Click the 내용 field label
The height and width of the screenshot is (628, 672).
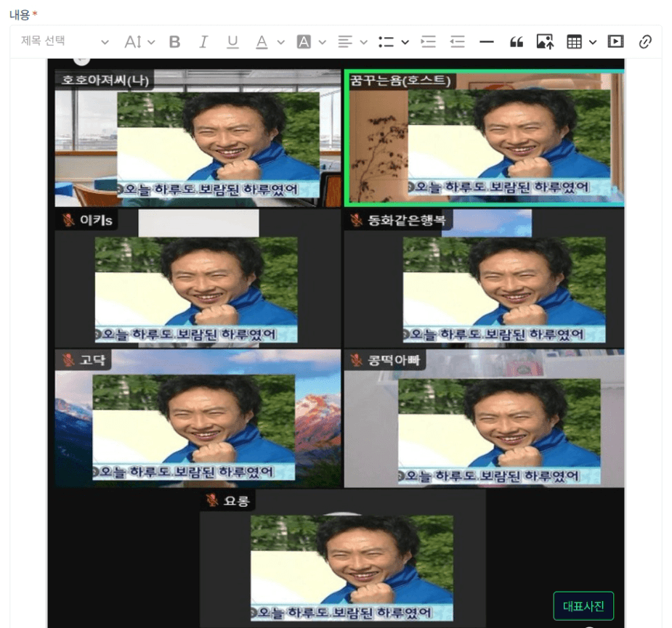point(20,15)
